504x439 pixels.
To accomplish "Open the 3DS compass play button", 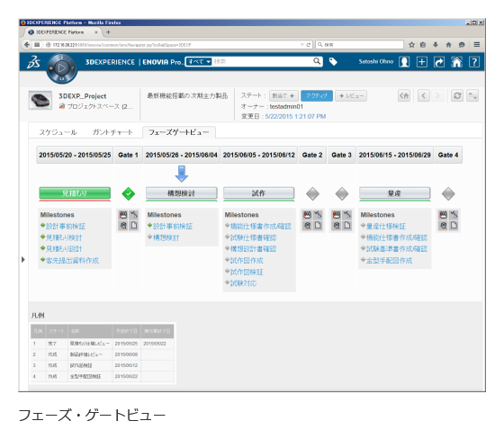I will 62,67.
